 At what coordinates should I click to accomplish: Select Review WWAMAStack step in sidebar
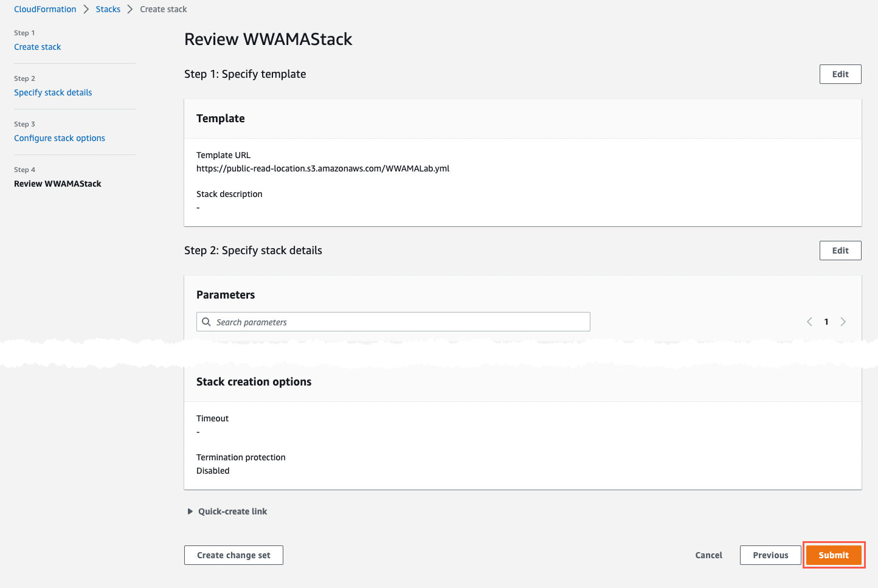[58, 184]
